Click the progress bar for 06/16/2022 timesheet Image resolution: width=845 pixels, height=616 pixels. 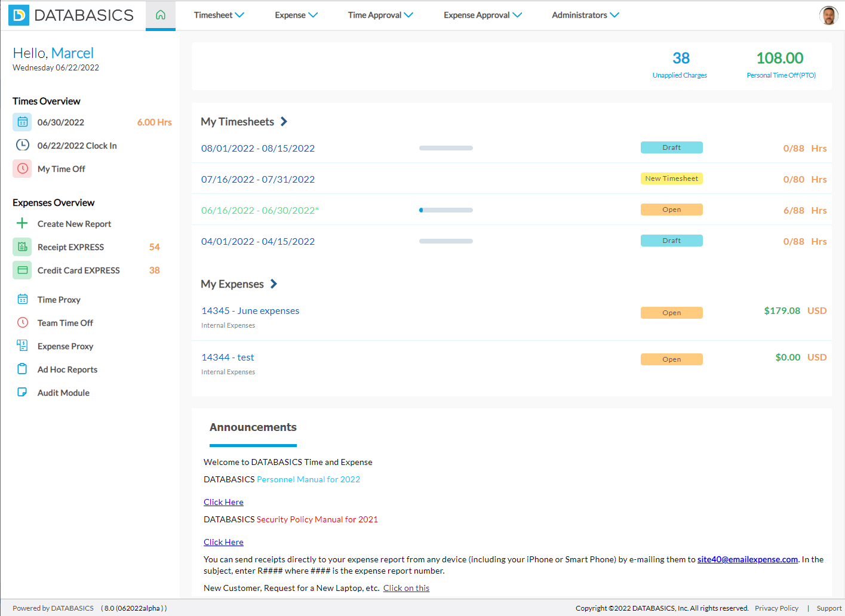click(x=446, y=210)
